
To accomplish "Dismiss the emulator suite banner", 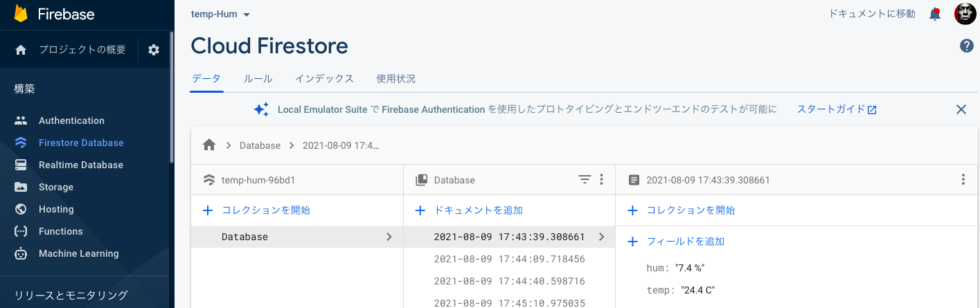I will pyautogui.click(x=961, y=109).
